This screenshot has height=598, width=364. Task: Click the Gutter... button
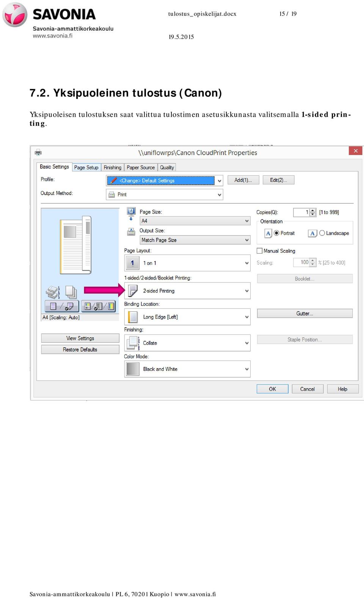pyautogui.click(x=304, y=314)
